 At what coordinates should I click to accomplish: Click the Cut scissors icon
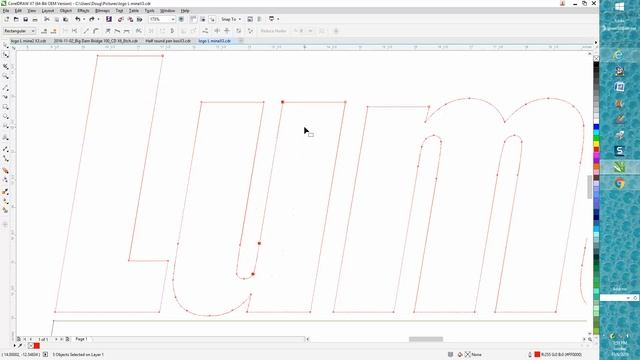[47, 19]
